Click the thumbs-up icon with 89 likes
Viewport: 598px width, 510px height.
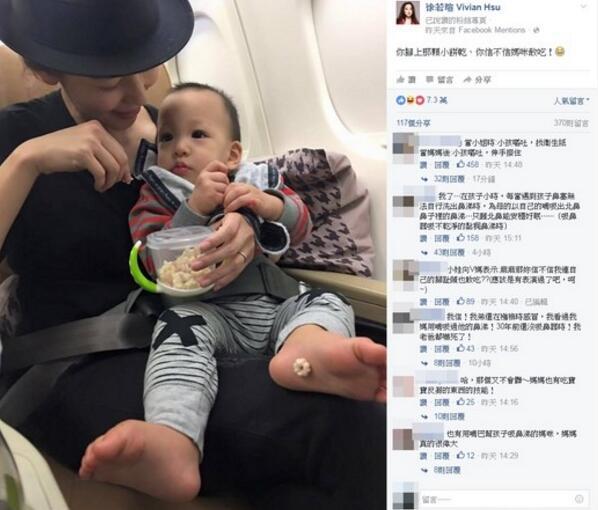click(461, 301)
